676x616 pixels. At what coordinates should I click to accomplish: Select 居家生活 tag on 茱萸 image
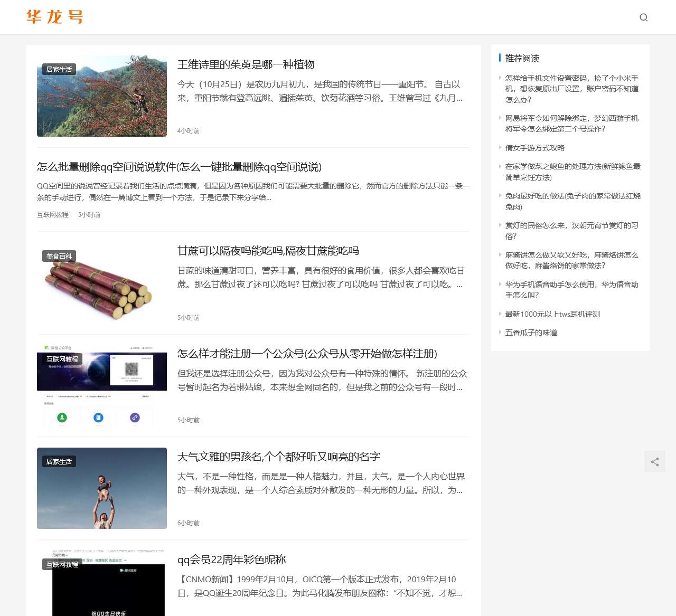click(59, 69)
